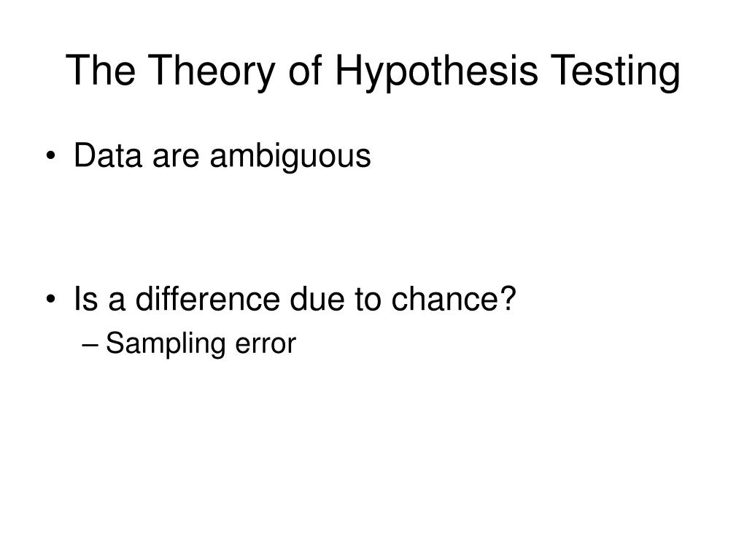747x560 pixels.
Task: Click the slide title 'The Theory of Hypothesis Testing'
Action: (373, 71)
